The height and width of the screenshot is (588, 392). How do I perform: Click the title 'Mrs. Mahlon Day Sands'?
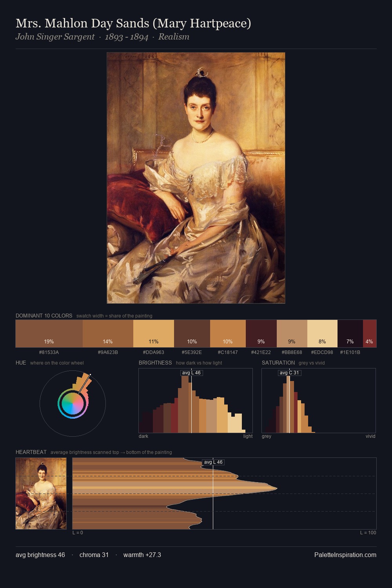pyautogui.click(x=82, y=23)
